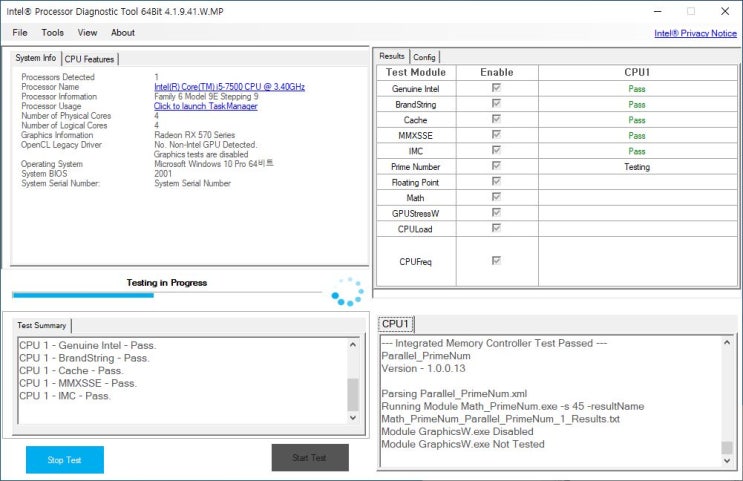This screenshot has width=743, height=481.
Task: Toggle the MMXSSE test checkbox
Action: tap(496, 135)
